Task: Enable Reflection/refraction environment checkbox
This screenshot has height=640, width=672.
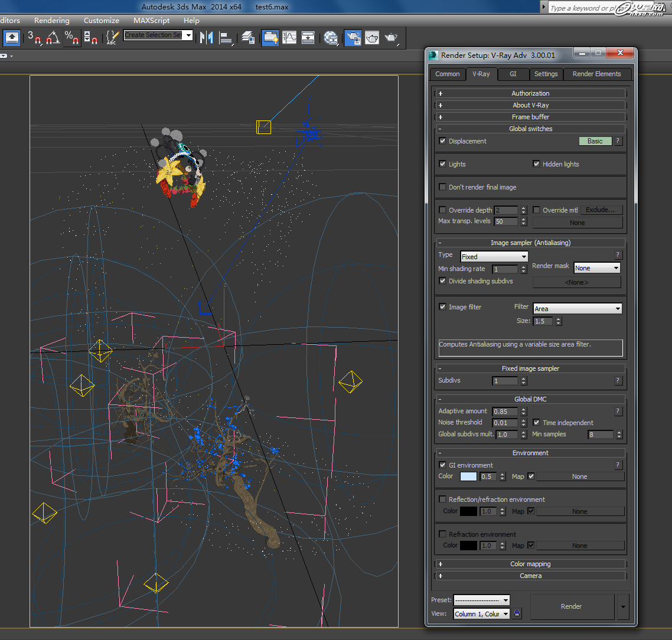Action: click(442, 499)
